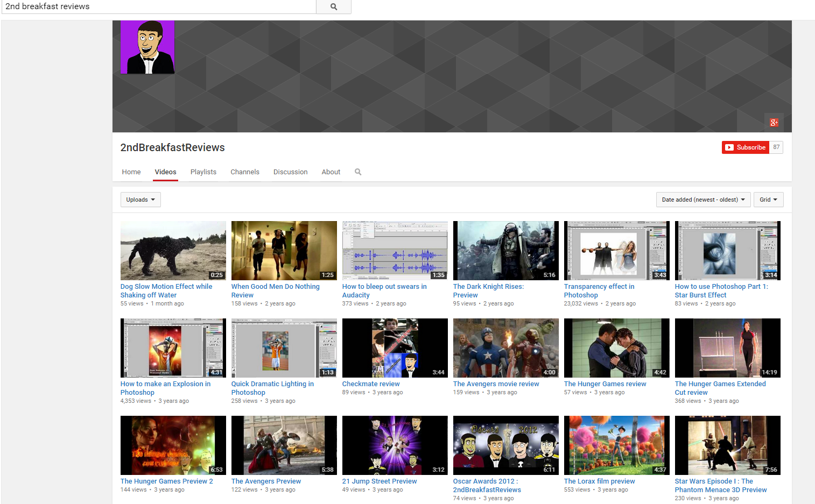Click the 2ndBreakfastReviews channel title

[173, 147]
